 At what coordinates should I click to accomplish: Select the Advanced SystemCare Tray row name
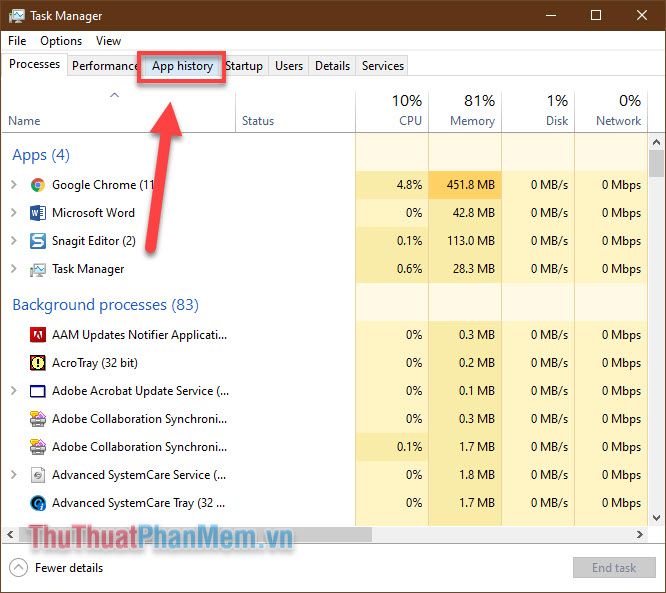(x=138, y=503)
